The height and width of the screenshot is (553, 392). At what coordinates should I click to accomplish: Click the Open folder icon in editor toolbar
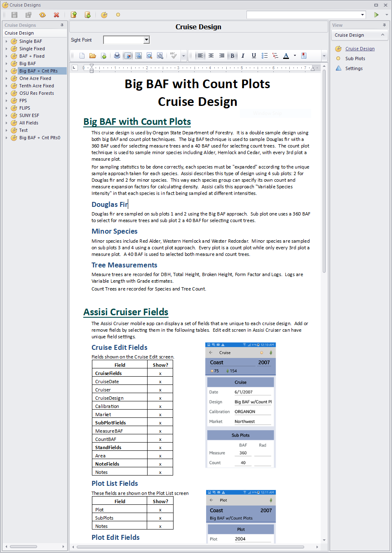(x=93, y=56)
